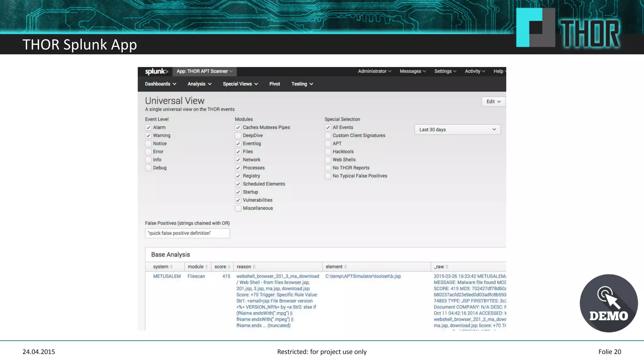Uncheck the Files module
Viewport: 644px width, 362px height.
(238, 152)
